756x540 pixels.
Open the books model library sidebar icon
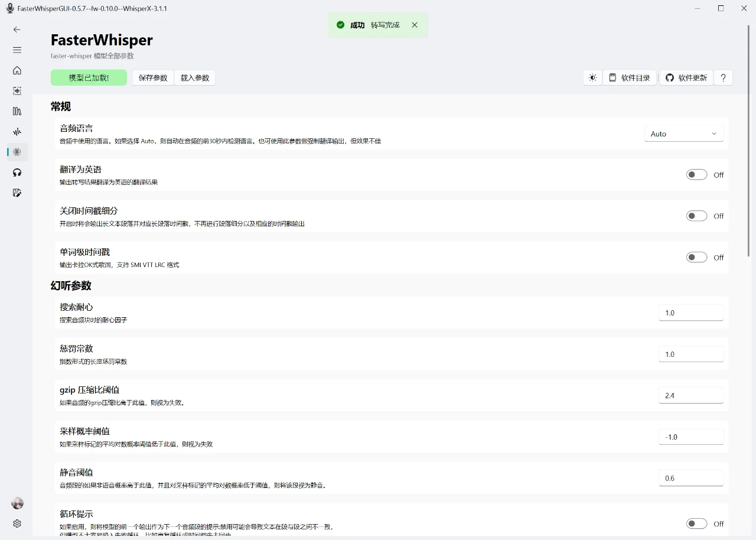(x=17, y=111)
